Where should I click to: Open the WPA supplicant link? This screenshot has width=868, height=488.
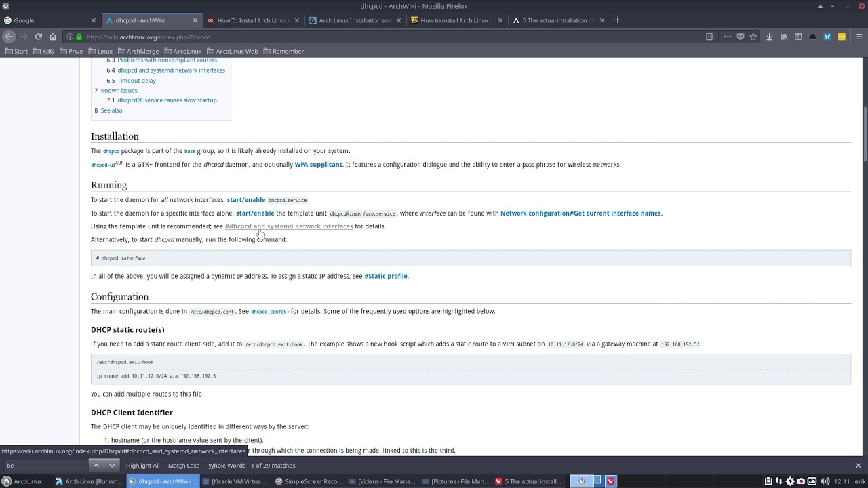pyautogui.click(x=318, y=165)
